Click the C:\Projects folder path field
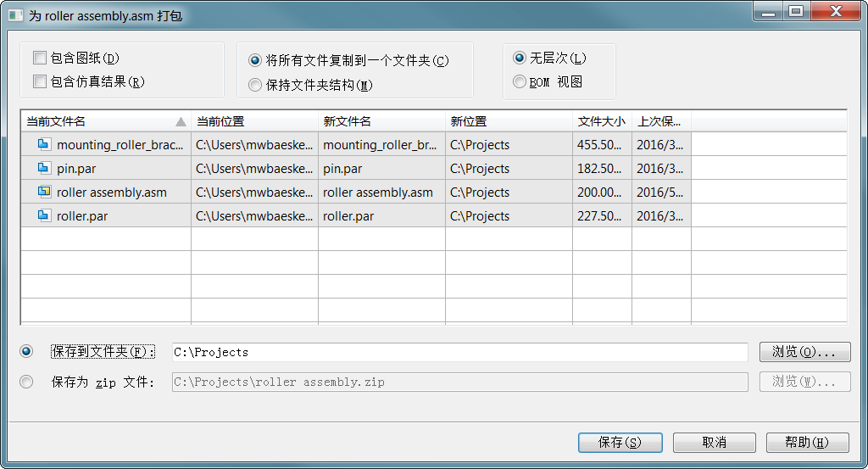The image size is (868, 469). (x=459, y=352)
